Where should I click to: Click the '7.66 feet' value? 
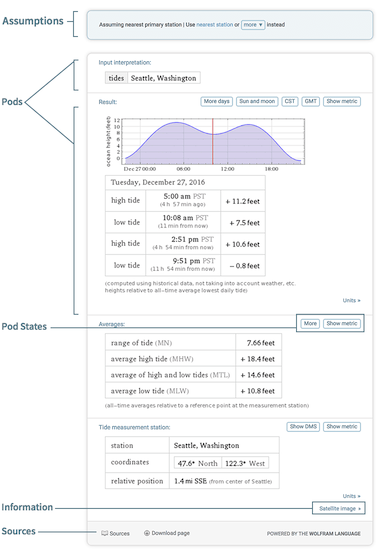pyautogui.click(x=261, y=343)
